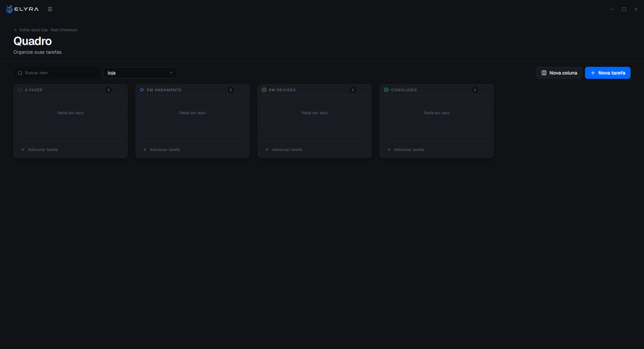Click the Quadro page heading
The image size is (644, 349).
[x=32, y=41]
